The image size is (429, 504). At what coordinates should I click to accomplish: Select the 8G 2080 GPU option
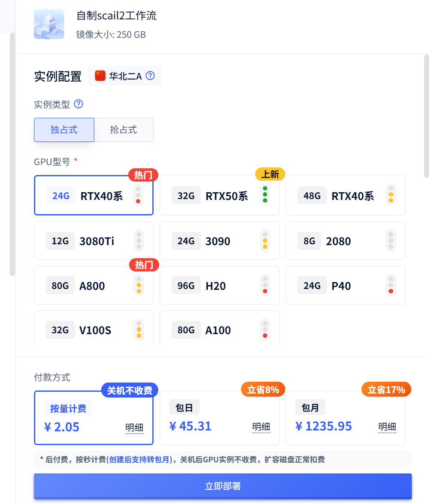346,241
